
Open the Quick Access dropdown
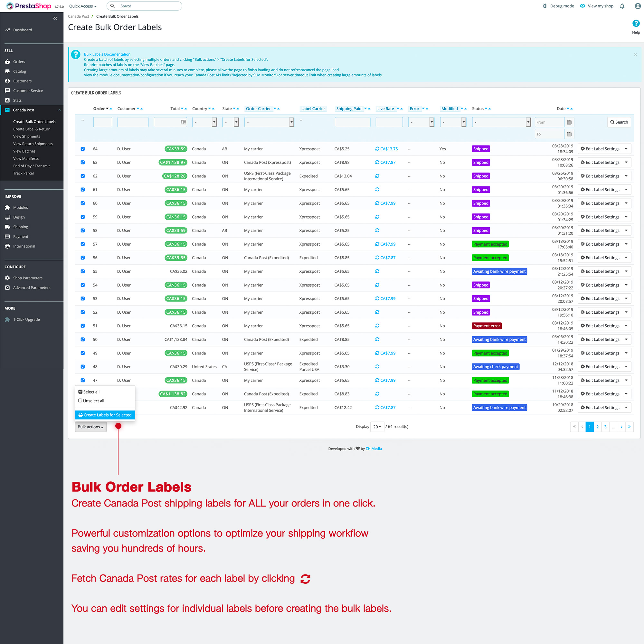click(x=83, y=6)
